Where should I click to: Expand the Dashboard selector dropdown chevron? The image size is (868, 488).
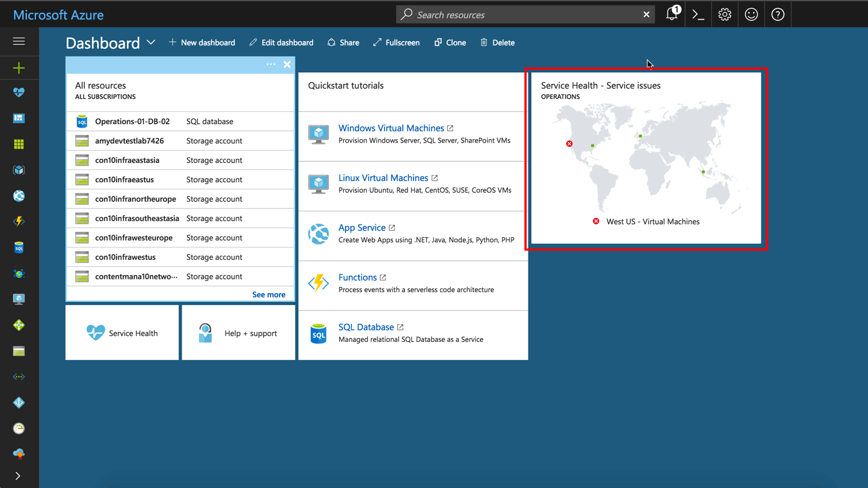151,43
